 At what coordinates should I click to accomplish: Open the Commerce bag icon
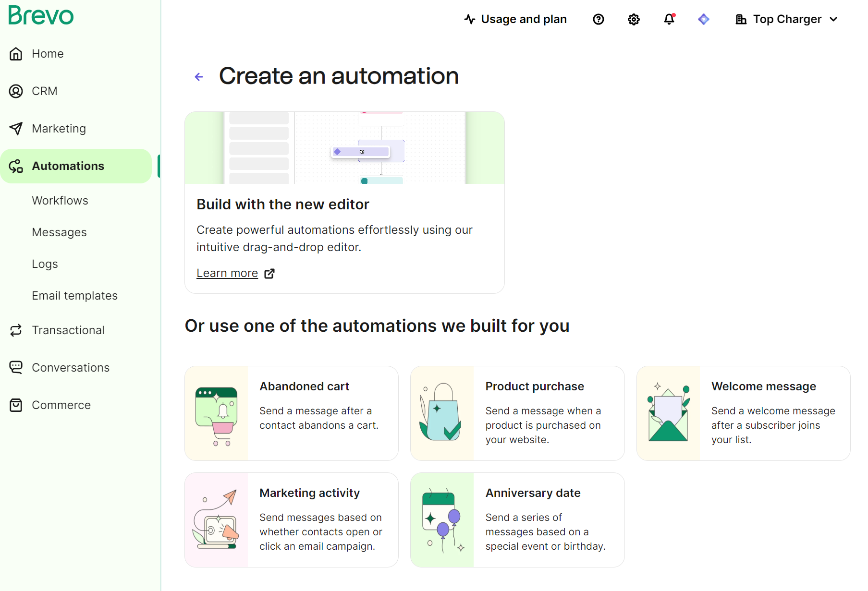pyautogui.click(x=16, y=405)
